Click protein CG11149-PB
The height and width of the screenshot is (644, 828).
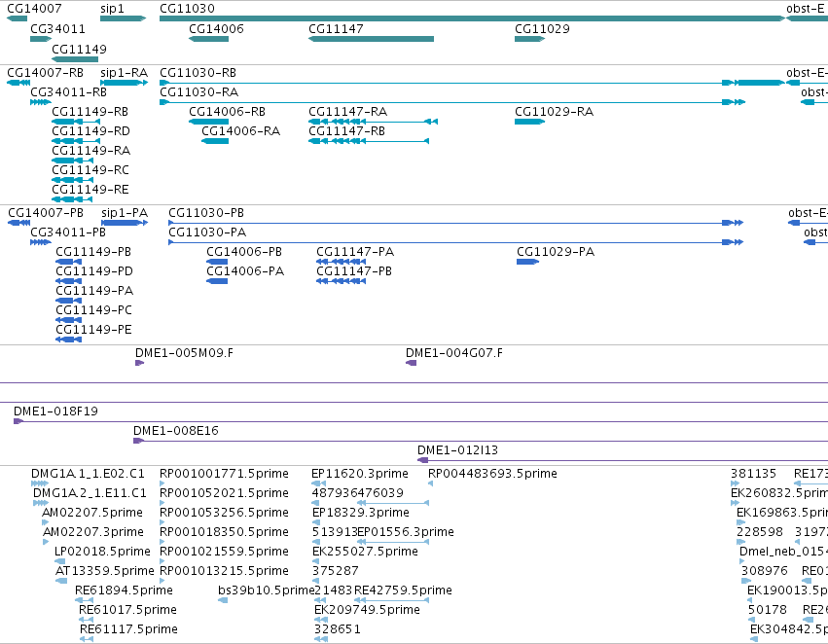[93, 252]
